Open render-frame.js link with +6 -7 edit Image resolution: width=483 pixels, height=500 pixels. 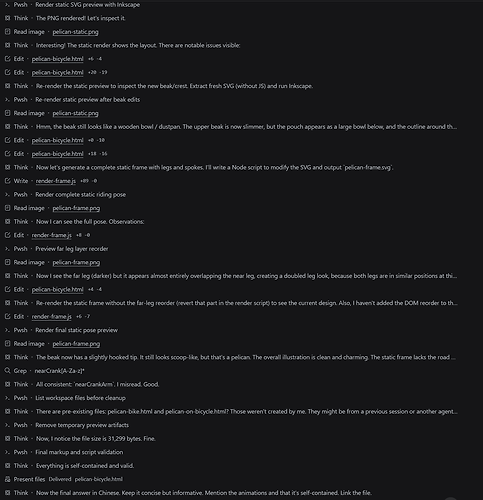pyautogui.click(x=51, y=317)
